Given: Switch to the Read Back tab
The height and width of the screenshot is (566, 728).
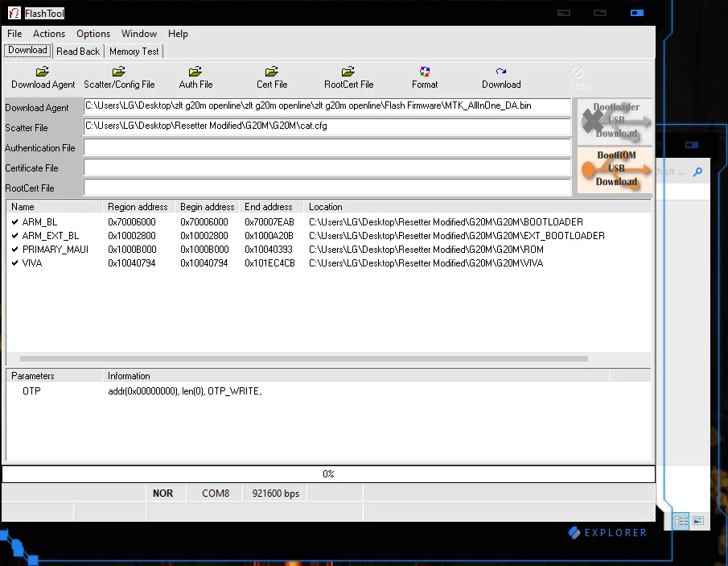Looking at the screenshot, I should pos(78,52).
